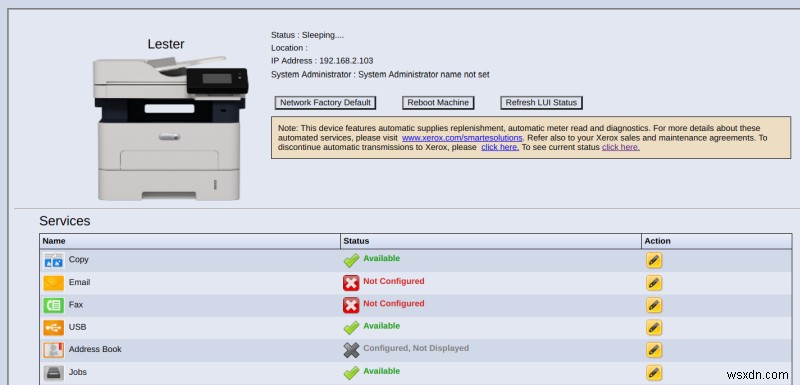800x385 pixels.
Task: Select the 'Copy' service name
Action: coord(79,260)
